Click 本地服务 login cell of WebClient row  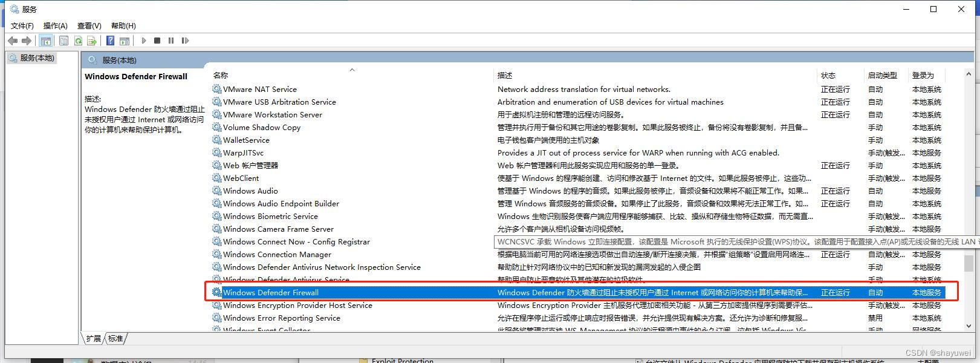click(927, 178)
